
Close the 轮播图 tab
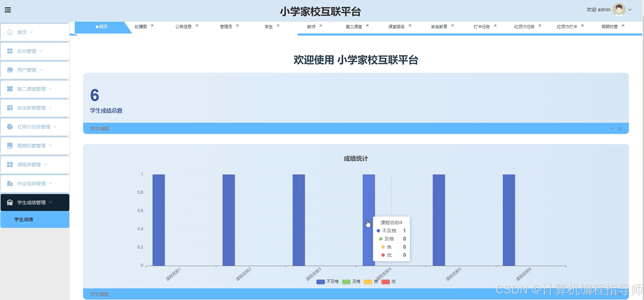tap(152, 25)
